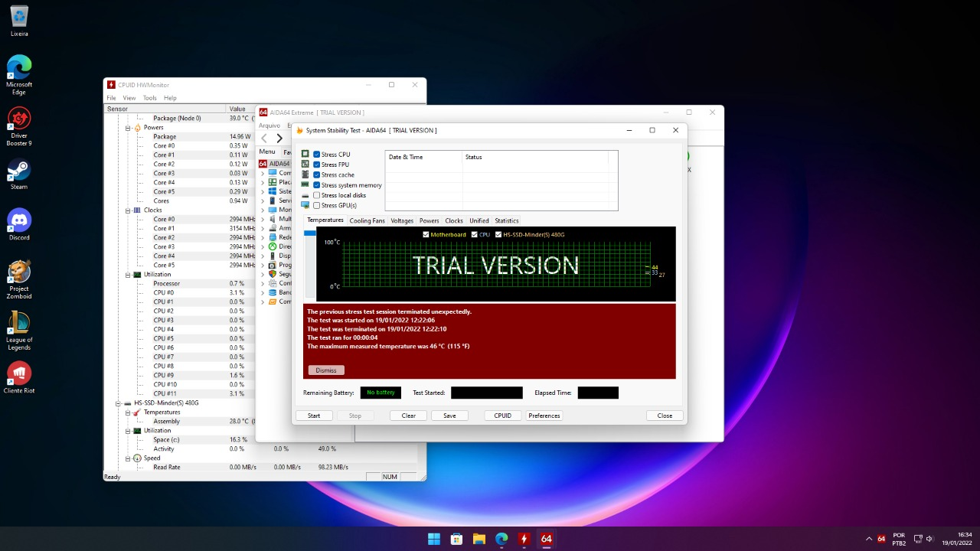The height and width of the screenshot is (551, 980).
Task: Toggle CPU temperature graph checkbox
Action: coord(475,235)
